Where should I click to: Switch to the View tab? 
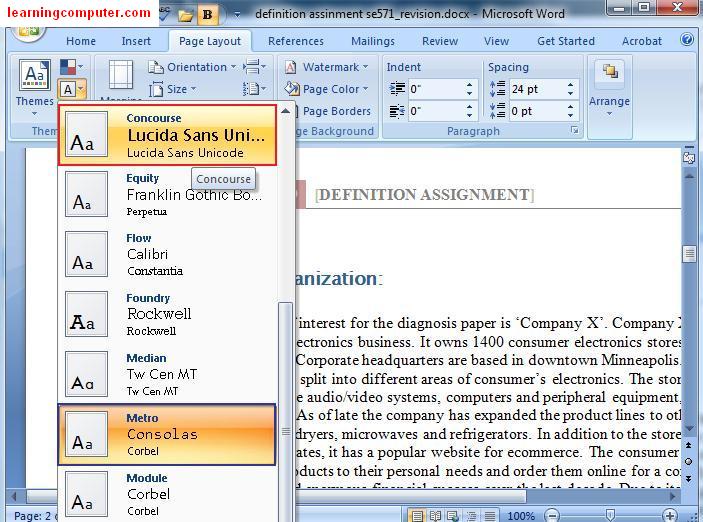(496, 41)
